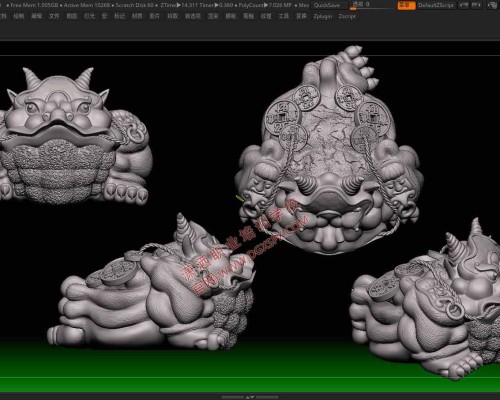Click the QuickSave button
The width and height of the screenshot is (500, 400).
[x=327, y=5]
